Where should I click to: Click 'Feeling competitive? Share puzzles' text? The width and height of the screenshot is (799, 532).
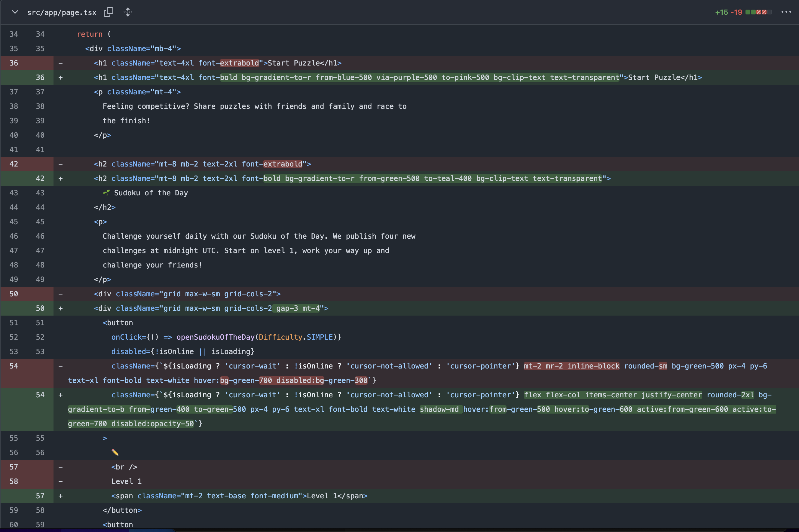coord(176,106)
